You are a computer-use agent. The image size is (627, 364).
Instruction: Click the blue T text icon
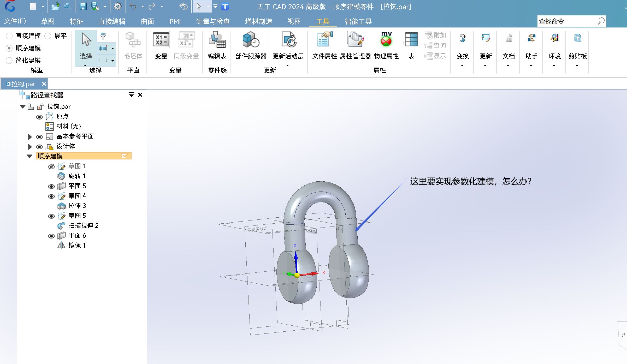click(x=225, y=6)
